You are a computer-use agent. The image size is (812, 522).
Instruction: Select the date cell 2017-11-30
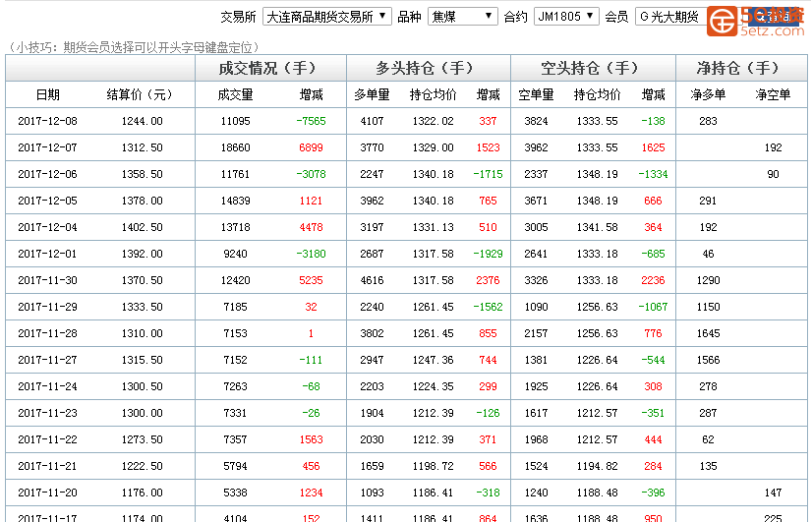47,280
